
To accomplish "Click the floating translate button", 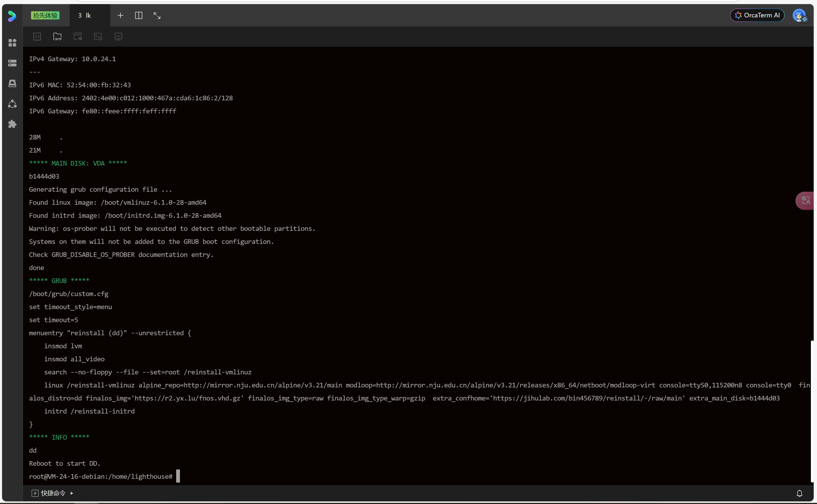I will click(806, 200).
